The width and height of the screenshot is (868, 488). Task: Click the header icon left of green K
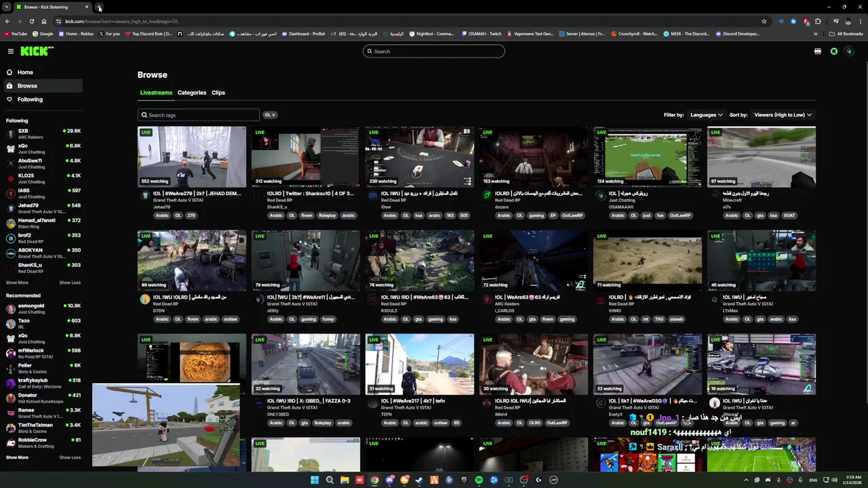coord(818,52)
